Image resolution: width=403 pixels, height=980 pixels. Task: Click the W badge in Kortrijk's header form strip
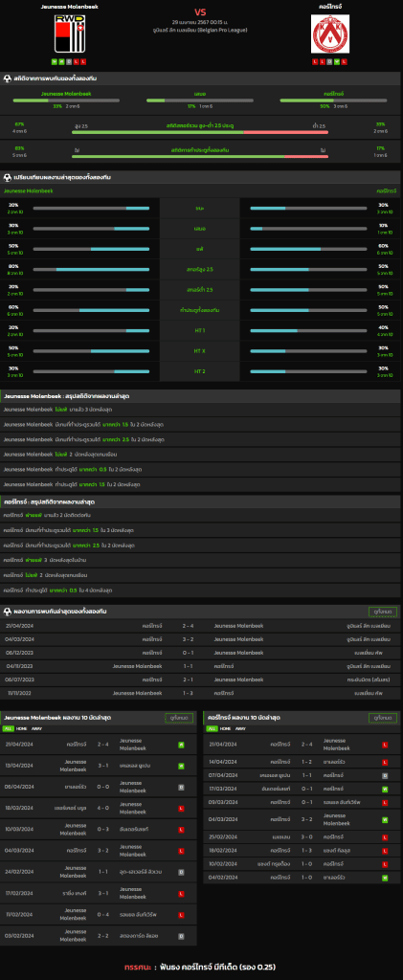tap(337, 61)
